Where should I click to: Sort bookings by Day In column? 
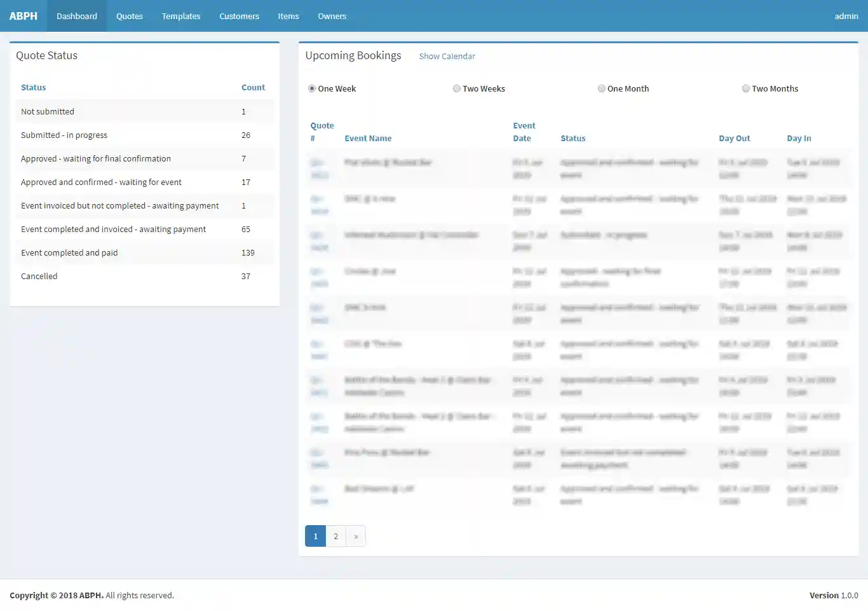(x=799, y=138)
